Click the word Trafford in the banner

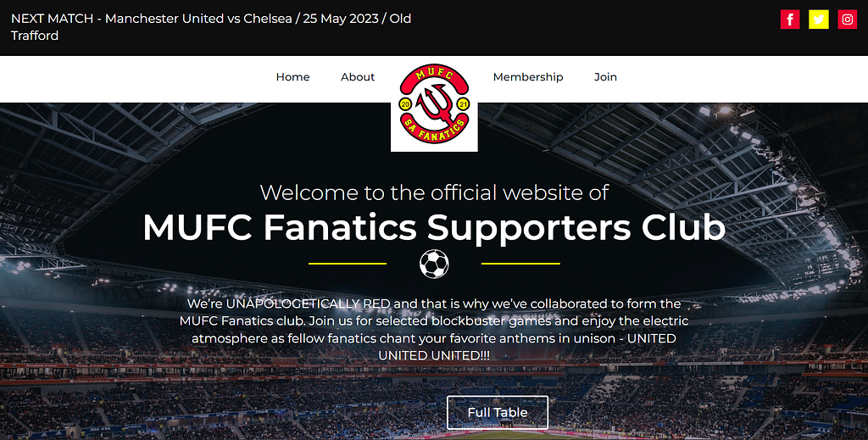(x=34, y=36)
